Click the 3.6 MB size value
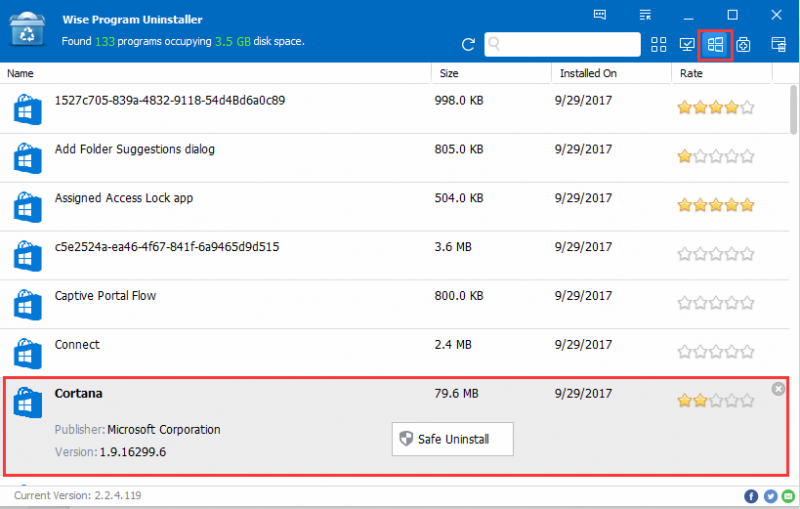This screenshot has width=800, height=509. [x=453, y=247]
